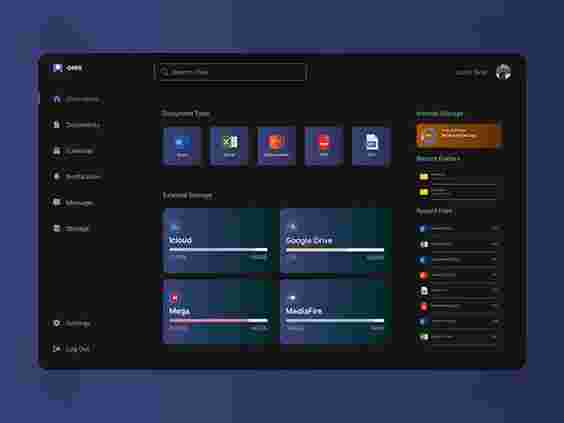Click the Storage icon in sidebar
The image size is (564, 423).
point(56,228)
